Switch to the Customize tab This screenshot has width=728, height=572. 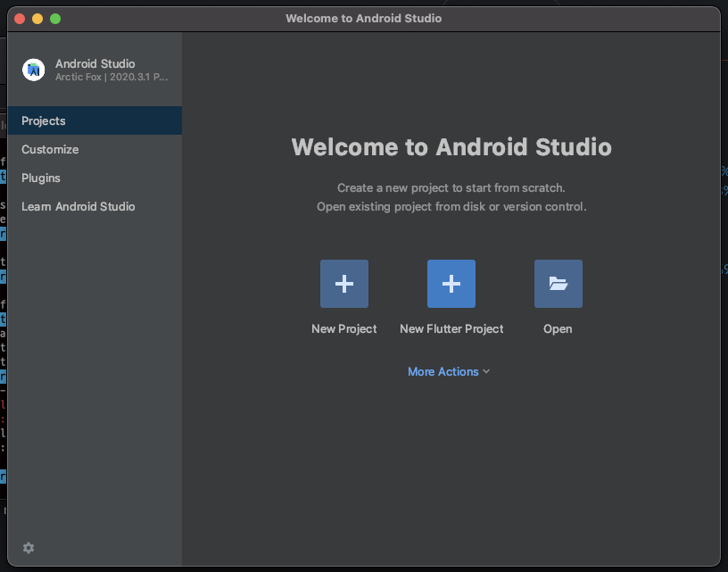95,150
